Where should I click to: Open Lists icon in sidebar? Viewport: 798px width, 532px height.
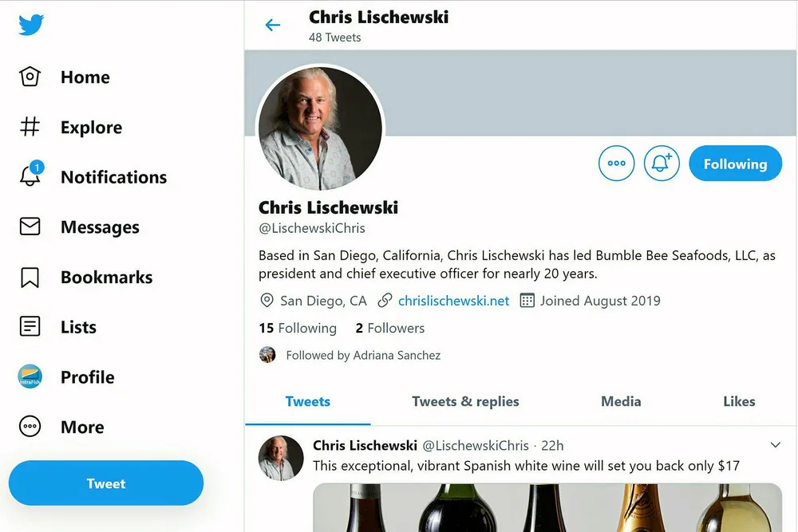coord(30,326)
